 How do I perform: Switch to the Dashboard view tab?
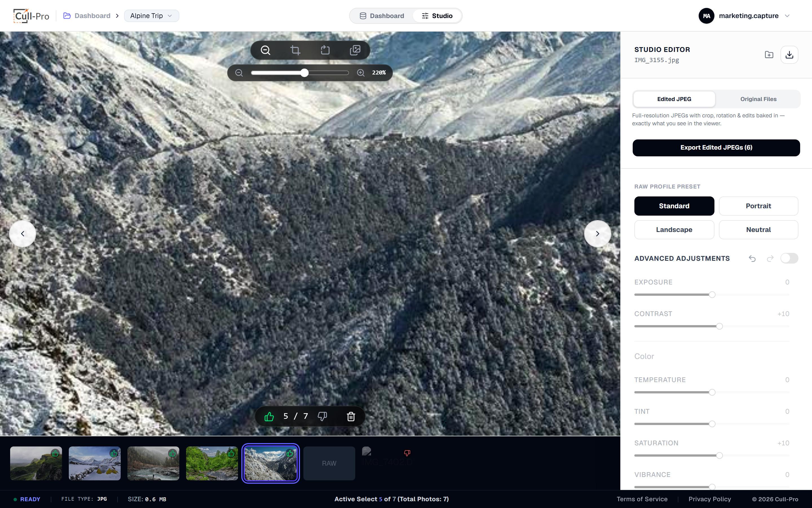point(382,16)
